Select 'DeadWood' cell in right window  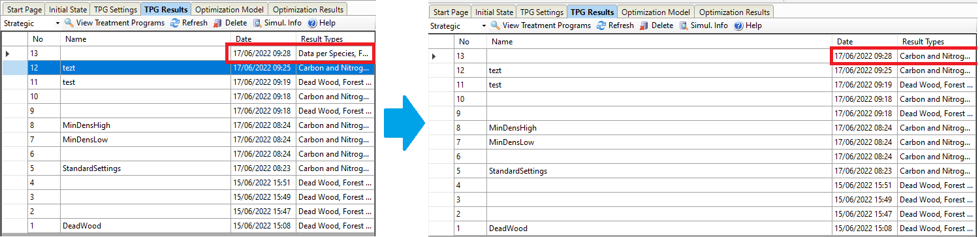click(x=659, y=229)
